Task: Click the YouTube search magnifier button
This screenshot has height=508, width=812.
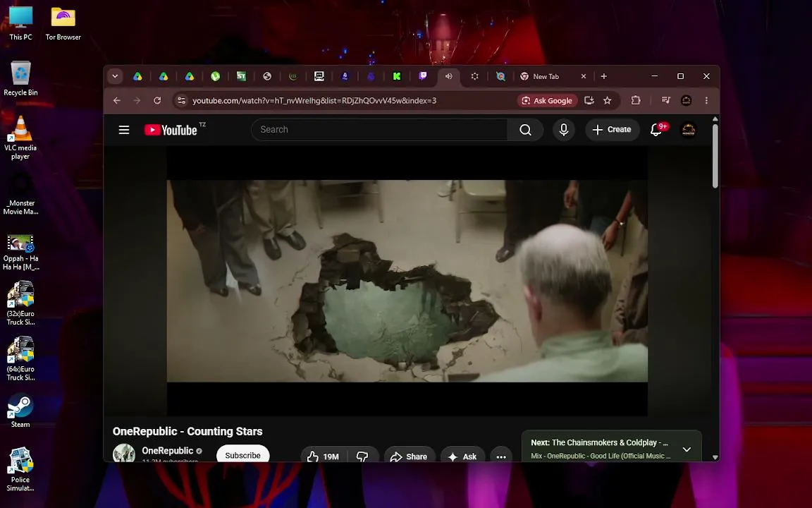Action: [525, 130]
